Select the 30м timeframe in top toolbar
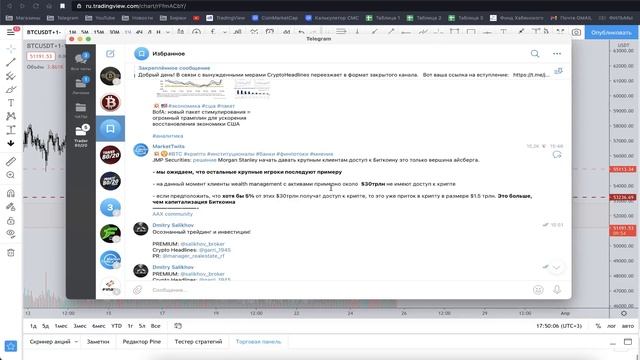The width and height of the screenshot is (640, 360). [114, 32]
